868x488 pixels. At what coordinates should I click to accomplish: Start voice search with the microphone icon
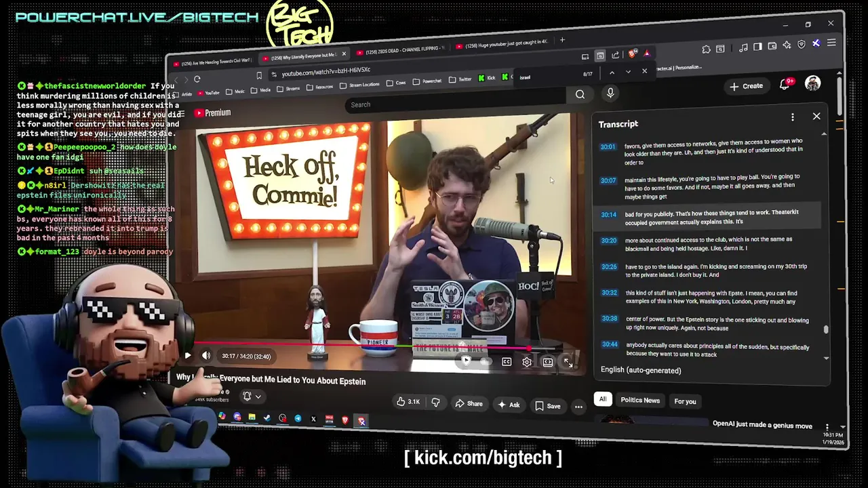click(610, 94)
